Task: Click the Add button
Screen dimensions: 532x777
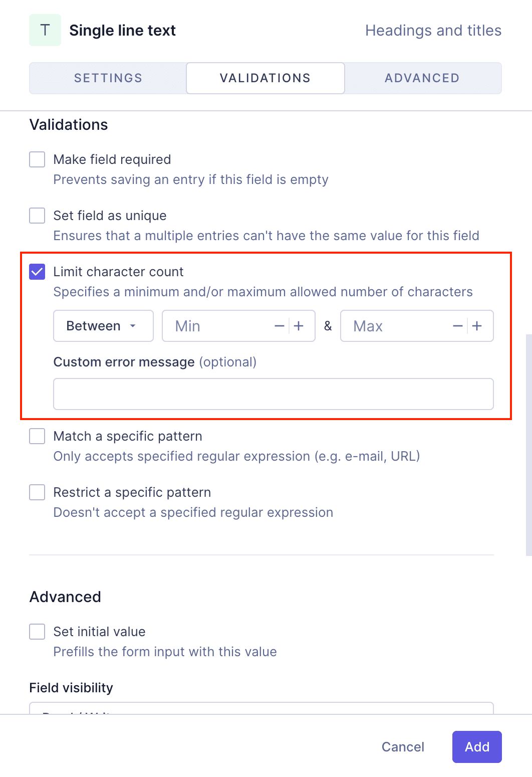Action: pyautogui.click(x=476, y=746)
